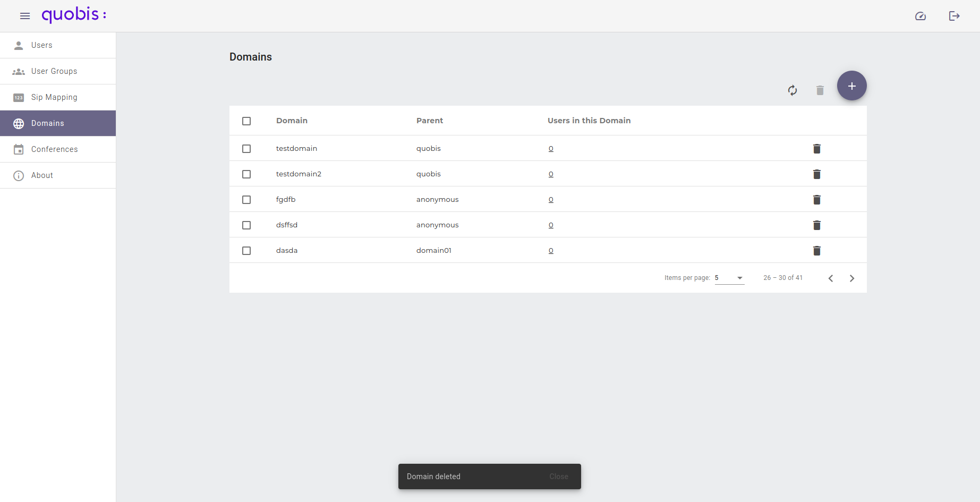
Task: Open the Conferences section
Action: point(58,149)
